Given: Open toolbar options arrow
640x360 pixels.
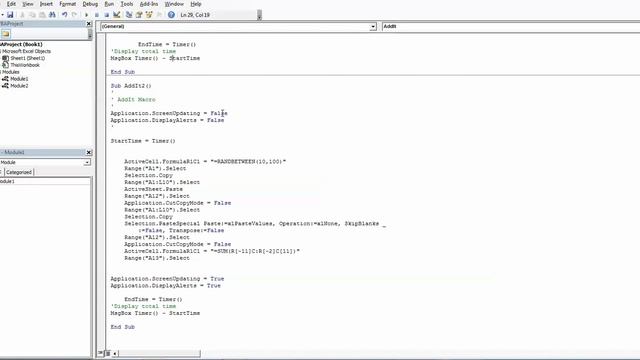Looking at the screenshot, I should (259, 15).
